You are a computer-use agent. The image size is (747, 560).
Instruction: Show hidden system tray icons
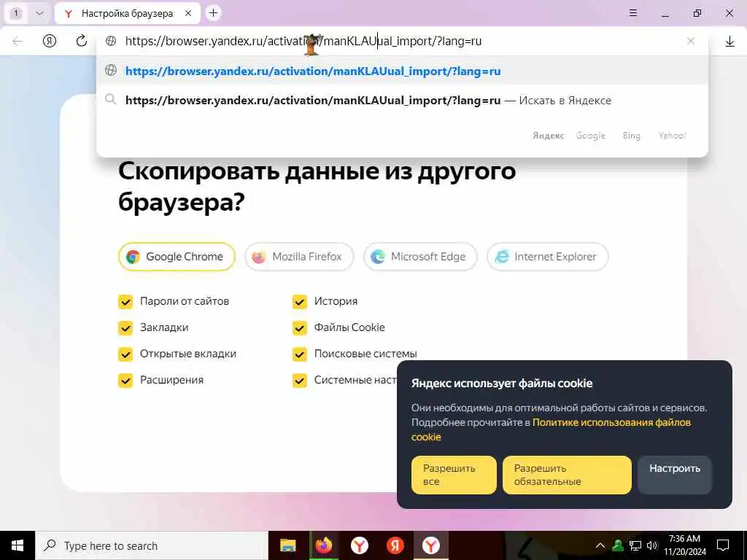pyautogui.click(x=600, y=545)
